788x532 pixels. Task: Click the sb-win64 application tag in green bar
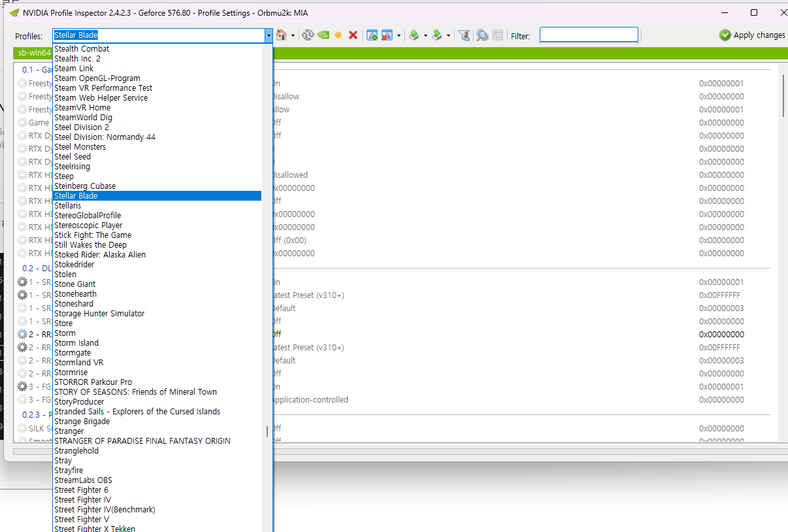(34, 53)
